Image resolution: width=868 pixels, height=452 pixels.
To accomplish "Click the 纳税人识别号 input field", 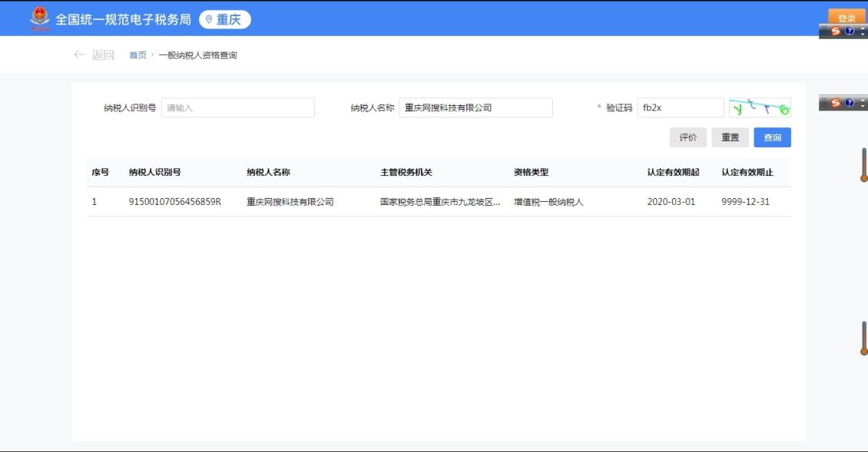I will coord(237,108).
